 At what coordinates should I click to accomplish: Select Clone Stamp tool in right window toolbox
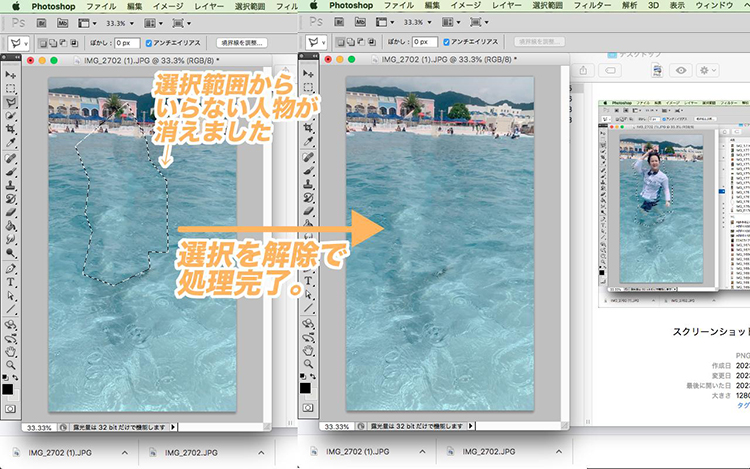point(308,184)
